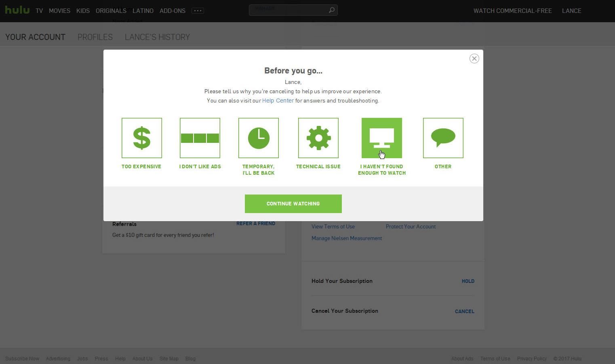The width and height of the screenshot is (615, 364).
Task: Select the Technical Issue gear icon
Action: tap(318, 138)
